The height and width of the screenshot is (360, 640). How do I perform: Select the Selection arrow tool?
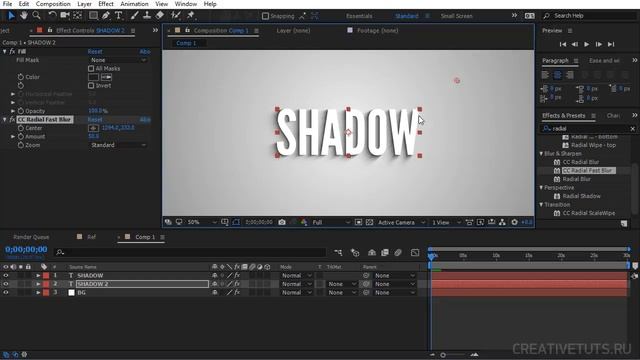[11, 16]
